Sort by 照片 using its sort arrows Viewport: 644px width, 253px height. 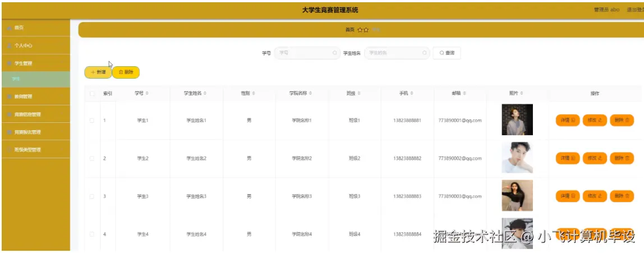point(522,94)
